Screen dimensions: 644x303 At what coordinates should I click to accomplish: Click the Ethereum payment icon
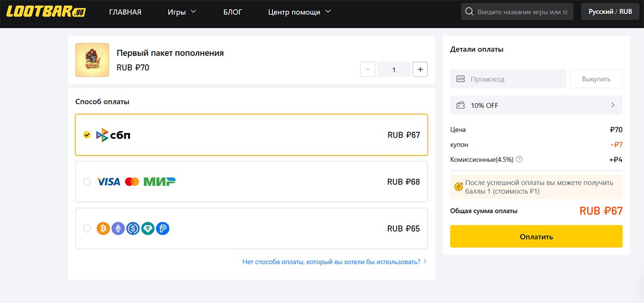[117, 228]
